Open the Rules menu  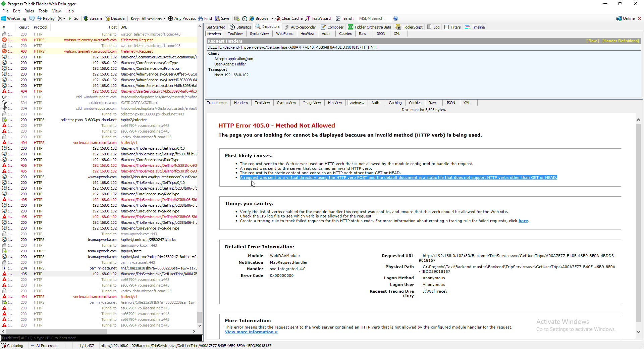point(29,11)
